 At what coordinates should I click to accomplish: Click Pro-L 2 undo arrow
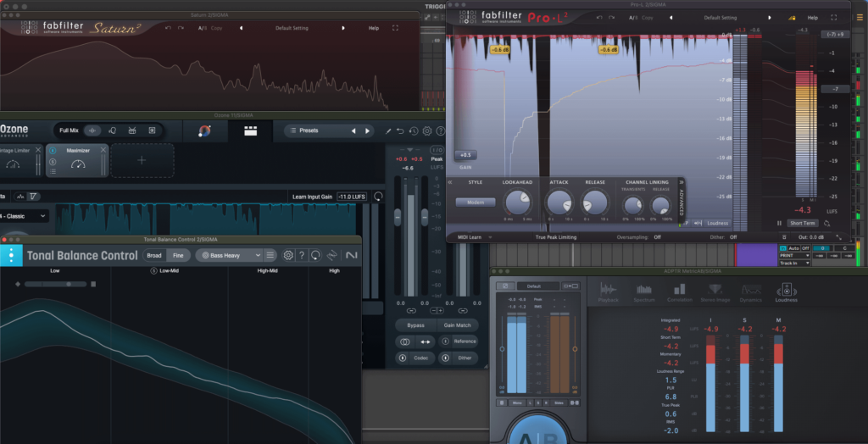[x=598, y=18]
